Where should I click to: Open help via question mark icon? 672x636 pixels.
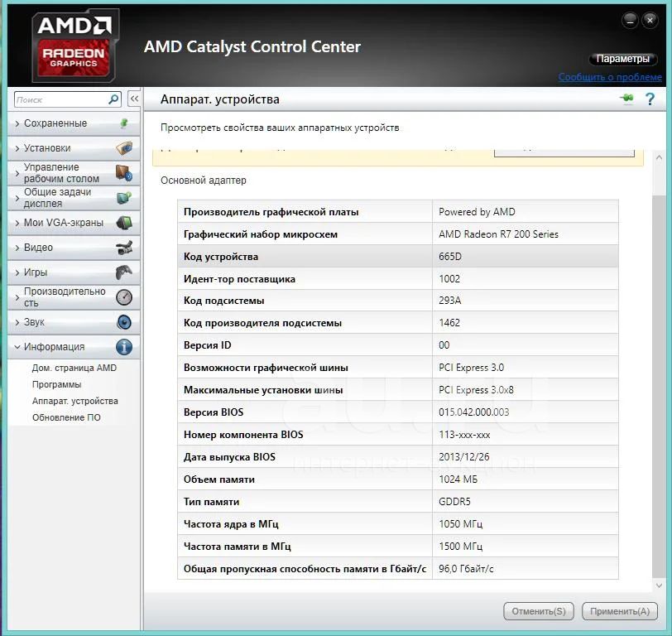(650, 99)
